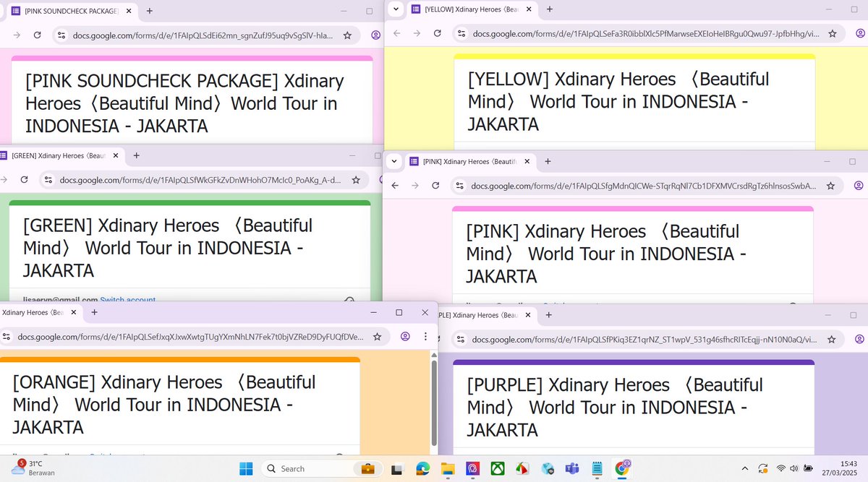Open File Explorer from the taskbar
The width and height of the screenshot is (868, 482).
point(447,468)
